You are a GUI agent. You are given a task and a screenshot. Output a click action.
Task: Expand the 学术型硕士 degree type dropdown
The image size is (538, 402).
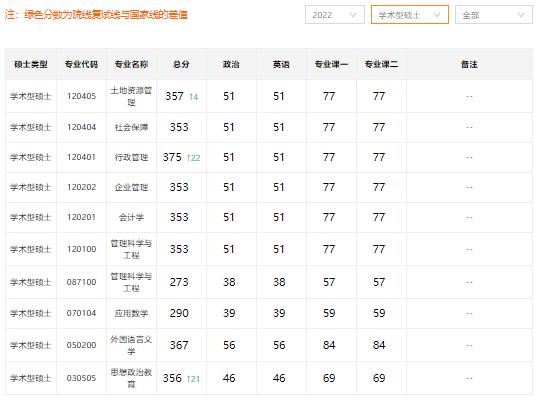click(x=410, y=15)
